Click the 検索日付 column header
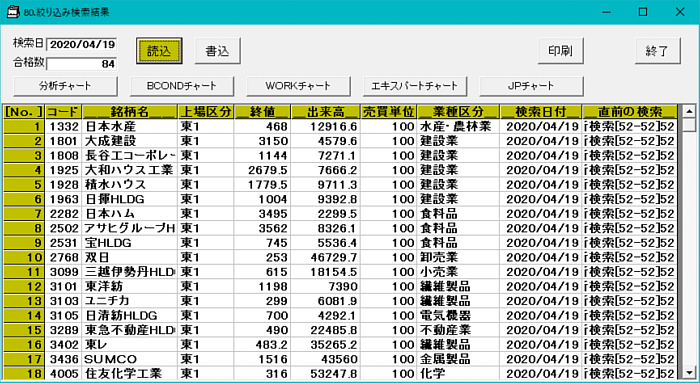The image size is (700, 383). [x=541, y=112]
